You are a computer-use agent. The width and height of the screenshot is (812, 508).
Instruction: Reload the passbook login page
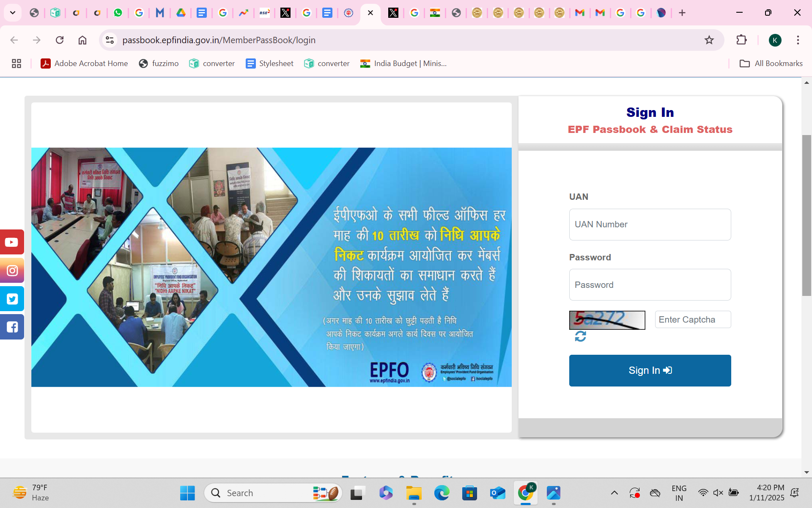pyautogui.click(x=60, y=40)
